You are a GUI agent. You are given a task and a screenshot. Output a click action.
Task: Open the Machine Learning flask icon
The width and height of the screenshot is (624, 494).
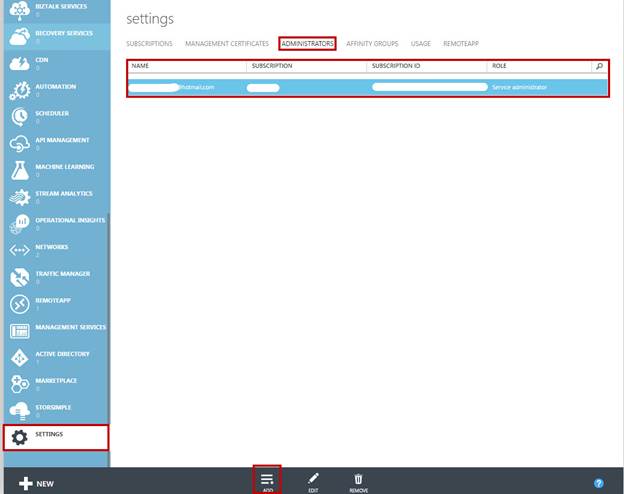(x=20, y=170)
